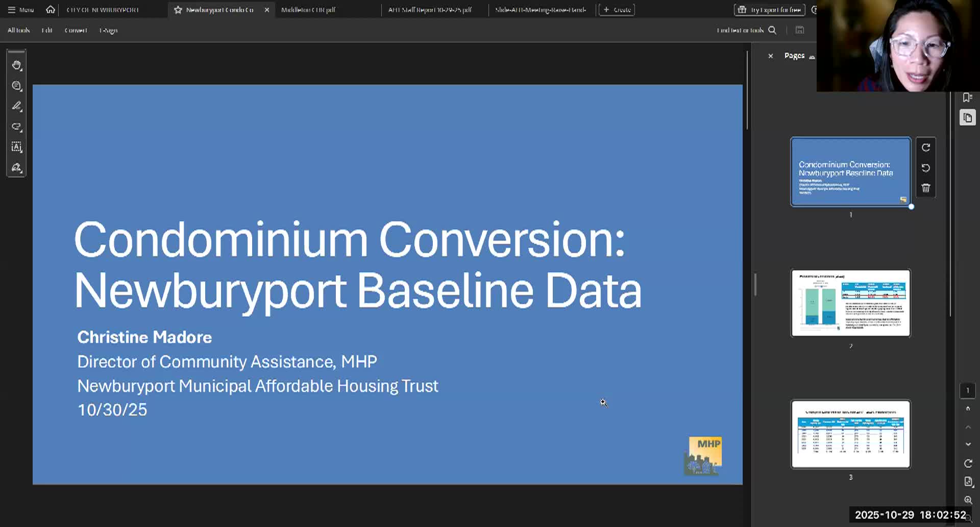The width and height of the screenshot is (980, 527).
Task: Delete page 1 using trash icon
Action: [925, 188]
